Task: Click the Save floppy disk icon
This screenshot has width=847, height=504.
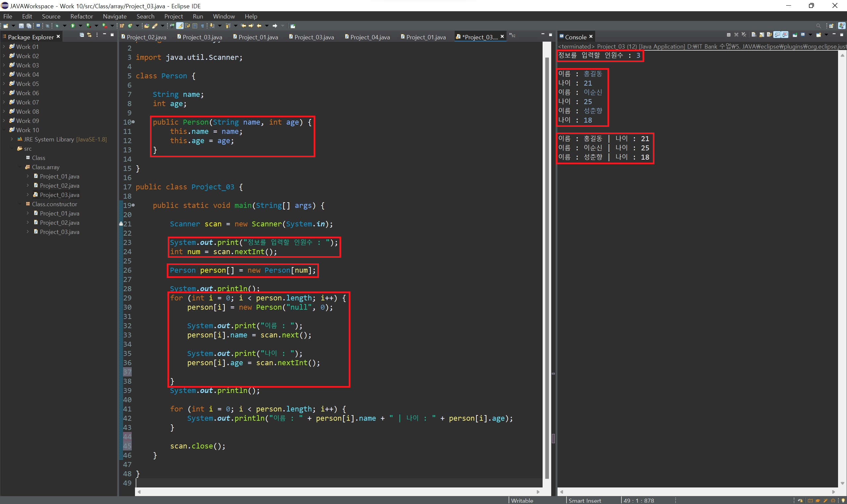Action: [21, 26]
